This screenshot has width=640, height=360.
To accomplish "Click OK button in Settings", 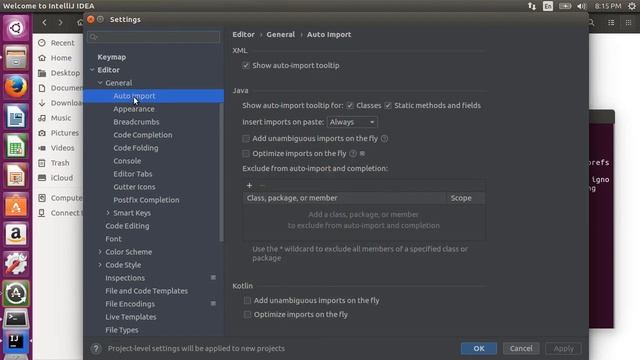I will [x=479, y=349].
